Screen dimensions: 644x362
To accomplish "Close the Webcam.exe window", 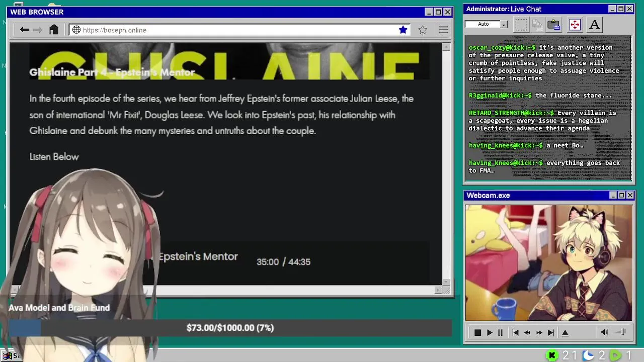I will pos(630,196).
